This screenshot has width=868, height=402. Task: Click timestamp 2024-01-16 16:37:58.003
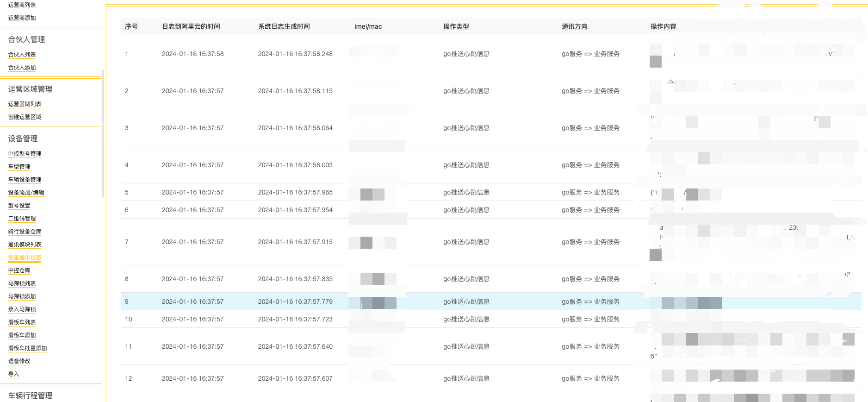pyautogui.click(x=295, y=165)
